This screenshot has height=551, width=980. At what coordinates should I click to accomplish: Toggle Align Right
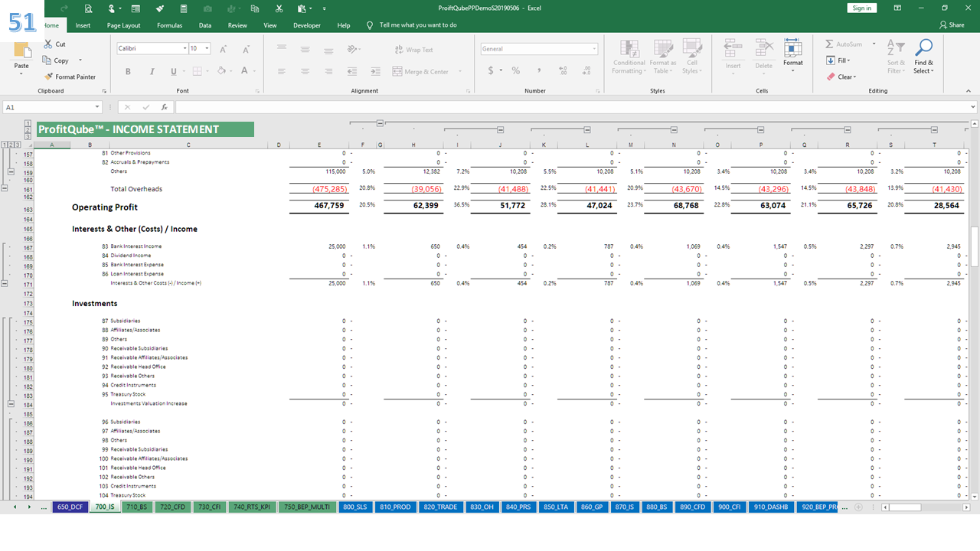[x=327, y=72]
